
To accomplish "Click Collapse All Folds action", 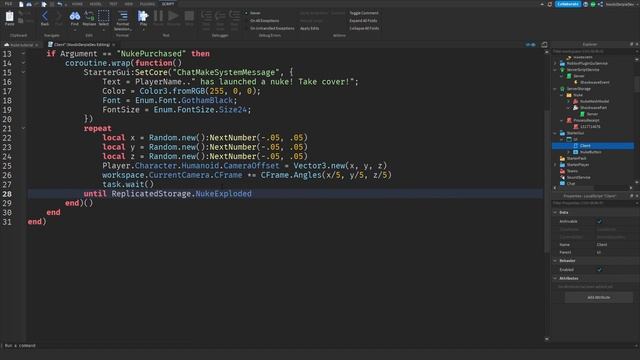I will (364, 29).
